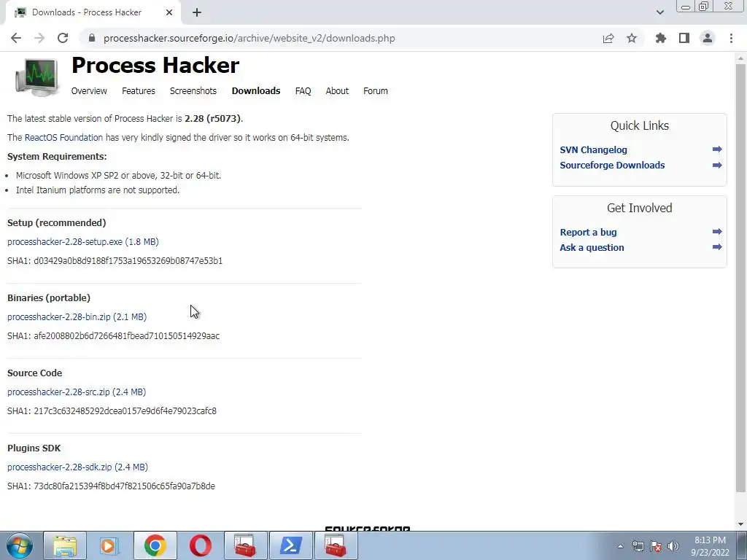
Task: Click the arrow beside Sourceforge Downloads
Action: [717, 166]
